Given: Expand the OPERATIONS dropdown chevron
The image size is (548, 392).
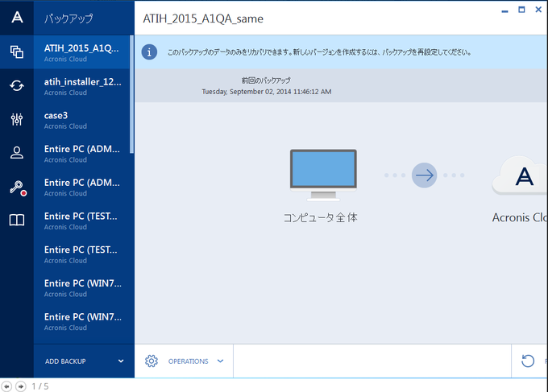Looking at the screenshot, I should (x=220, y=361).
